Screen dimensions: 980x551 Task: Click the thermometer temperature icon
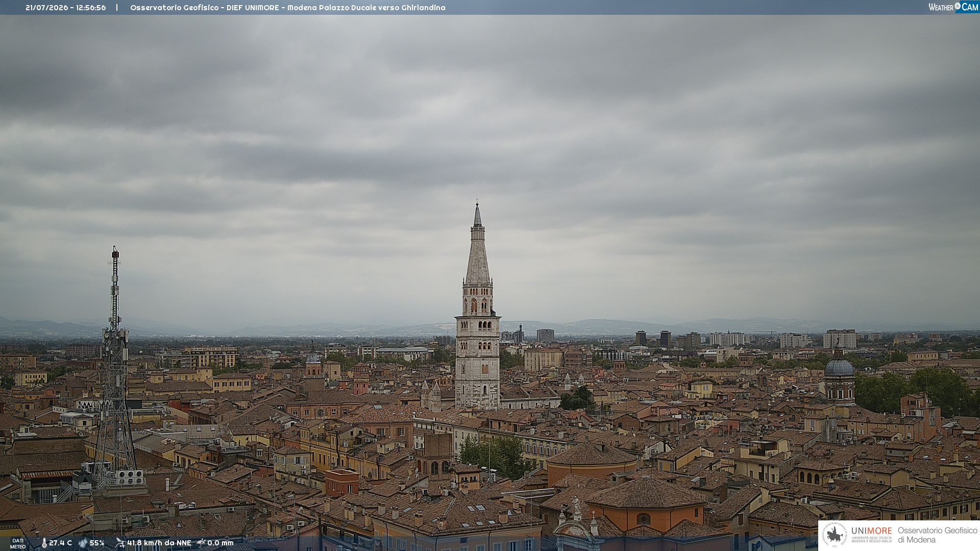(x=44, y=543)
